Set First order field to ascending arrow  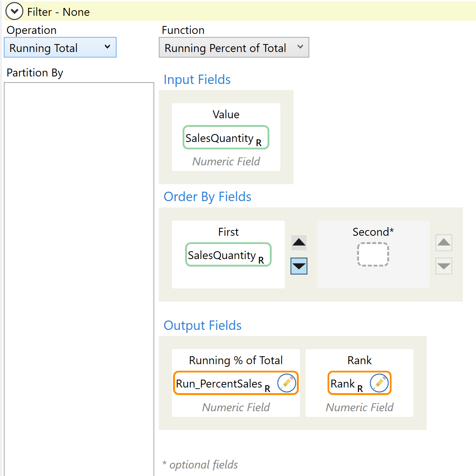(299, 243)
